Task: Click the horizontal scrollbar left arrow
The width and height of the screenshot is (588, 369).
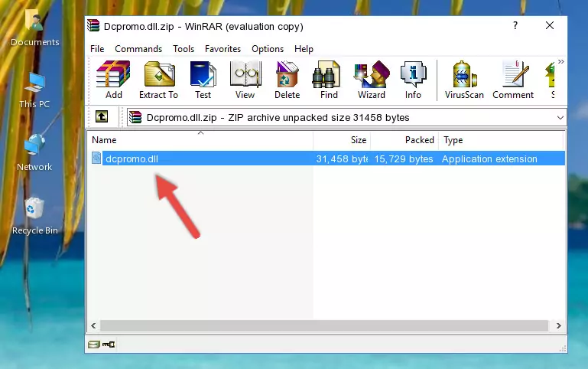Action: coord(94,325)
